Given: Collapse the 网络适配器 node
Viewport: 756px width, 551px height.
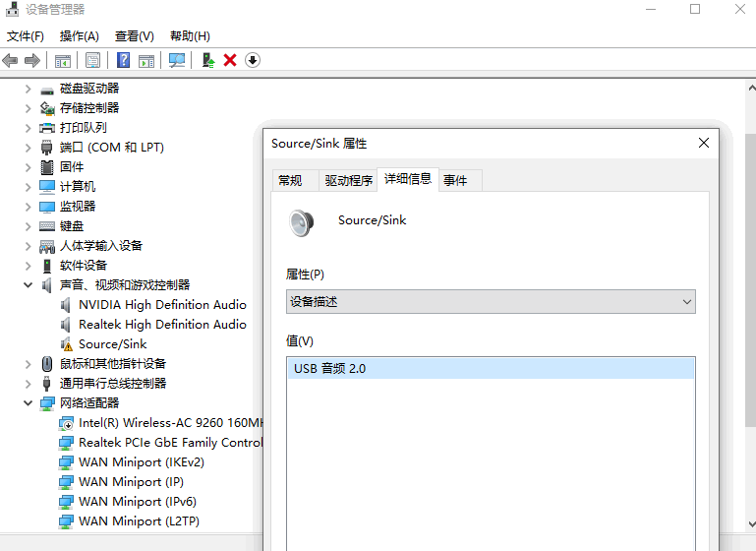Looking at the screenshot, I should 28,402.
